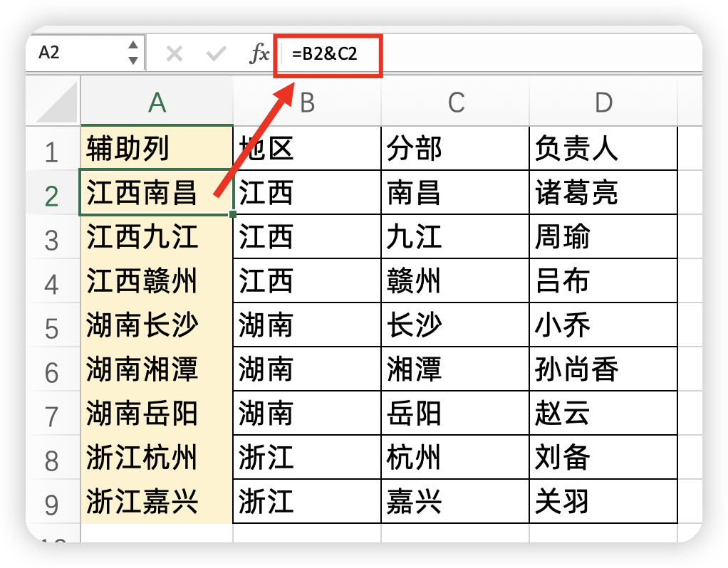Image resolution: width=728 pixels, height=568 pixels.
Task: Click cell containing 辅助列
Action: click(x=157, y=149)
